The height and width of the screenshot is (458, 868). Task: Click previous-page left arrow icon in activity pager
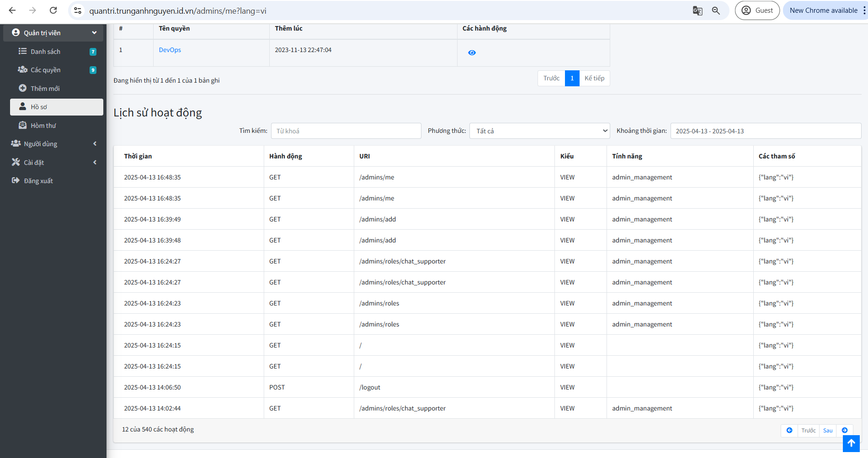(x=789, y=430)
